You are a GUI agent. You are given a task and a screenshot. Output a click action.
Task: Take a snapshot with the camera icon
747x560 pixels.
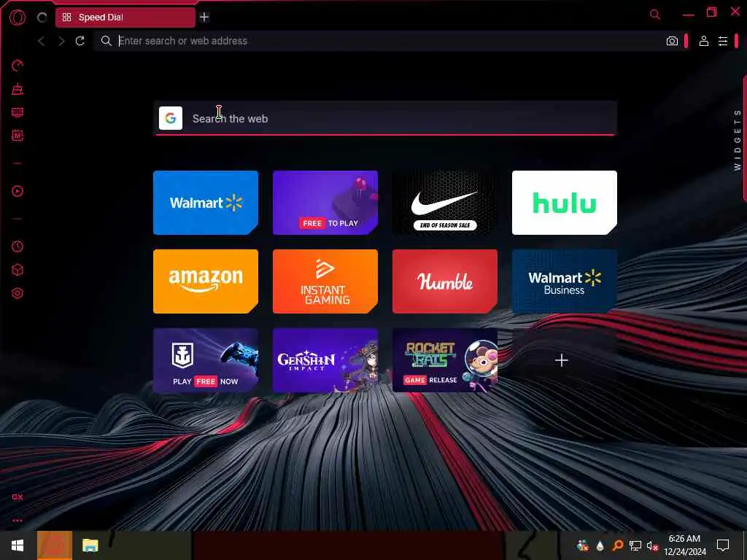[672, 41]
